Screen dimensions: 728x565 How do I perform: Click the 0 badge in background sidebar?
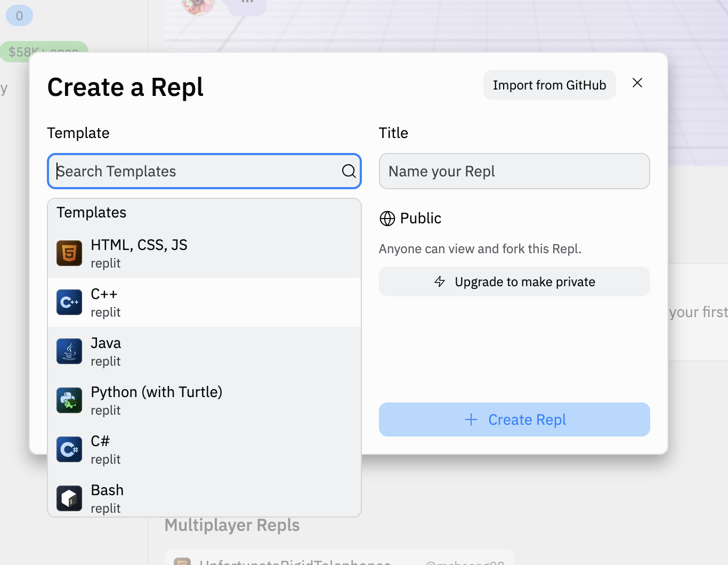click(x=19, y=15)
